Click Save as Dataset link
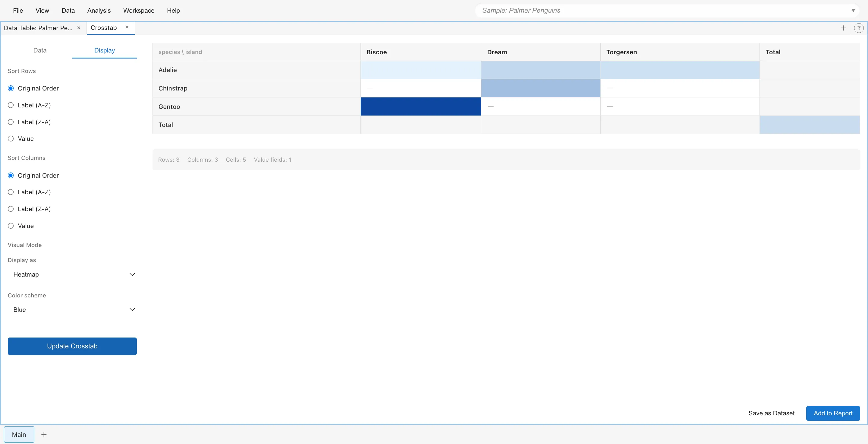868x444 pixels. 771,413
